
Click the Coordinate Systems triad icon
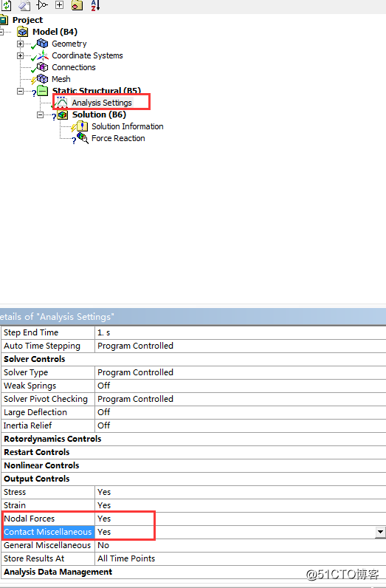pyautogui.click(x=42, y=55)
